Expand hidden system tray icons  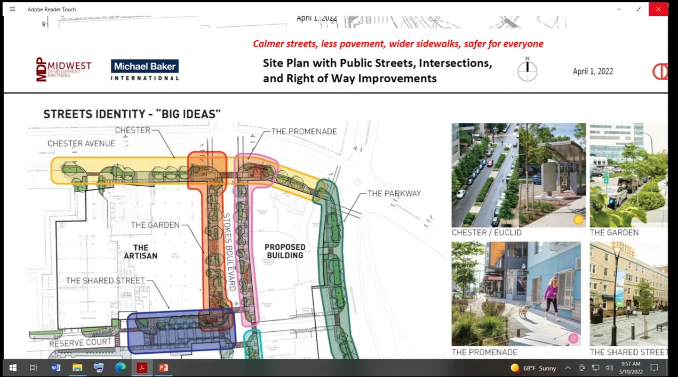coord(568,368)
